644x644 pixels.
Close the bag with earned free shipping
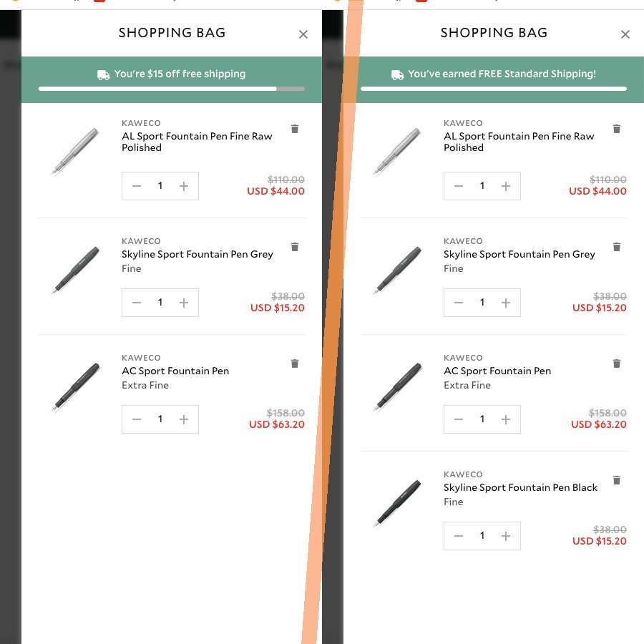[625, 34]
